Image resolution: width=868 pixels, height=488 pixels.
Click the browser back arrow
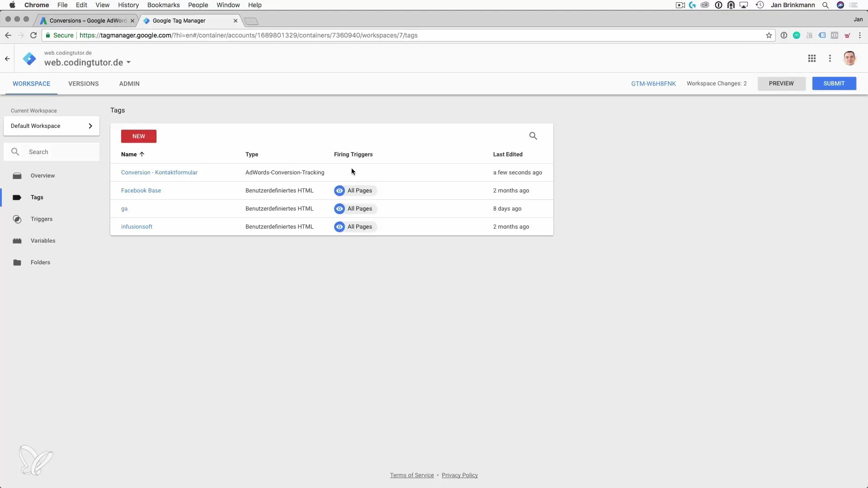pyautogui.click(x=8, y=35)
